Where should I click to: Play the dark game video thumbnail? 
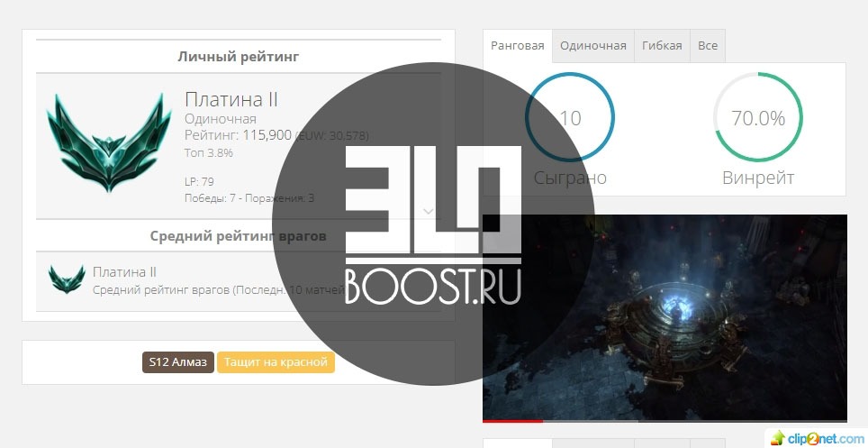pos(665,317)
